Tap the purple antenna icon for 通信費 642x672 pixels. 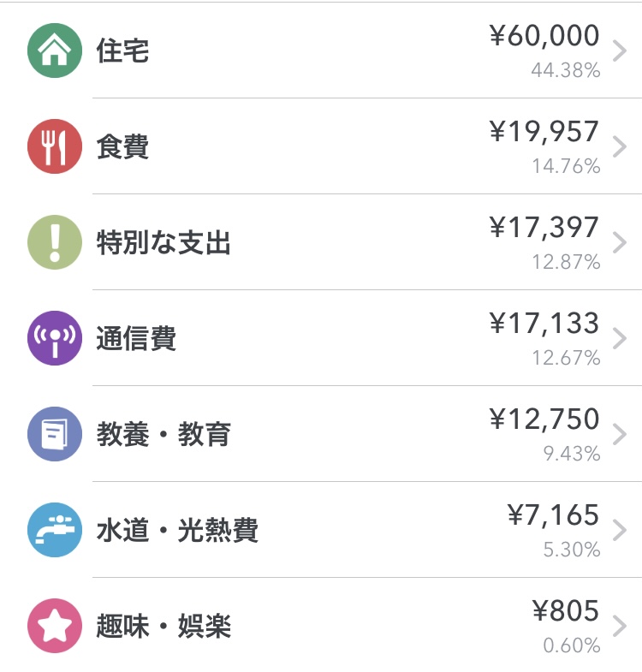[x=55, y=338]
